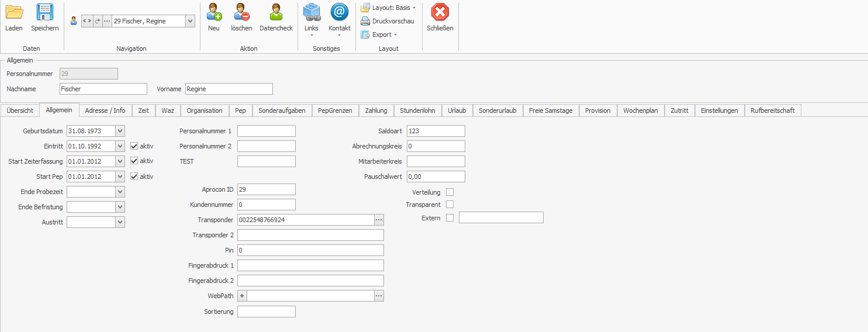The image size is (868, 332).
Task: Click into the Sortierung input field
Action: pyautogui.click(x=266, y=312)
